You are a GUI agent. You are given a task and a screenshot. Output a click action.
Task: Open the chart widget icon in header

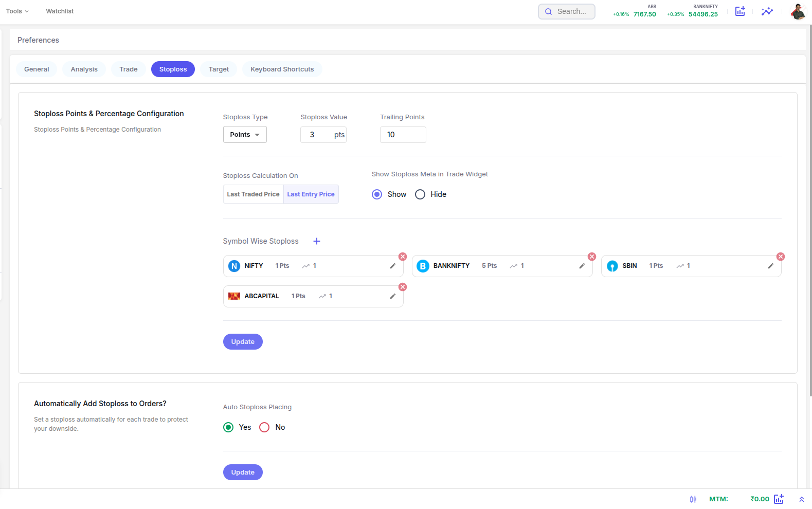pos(740,11)
